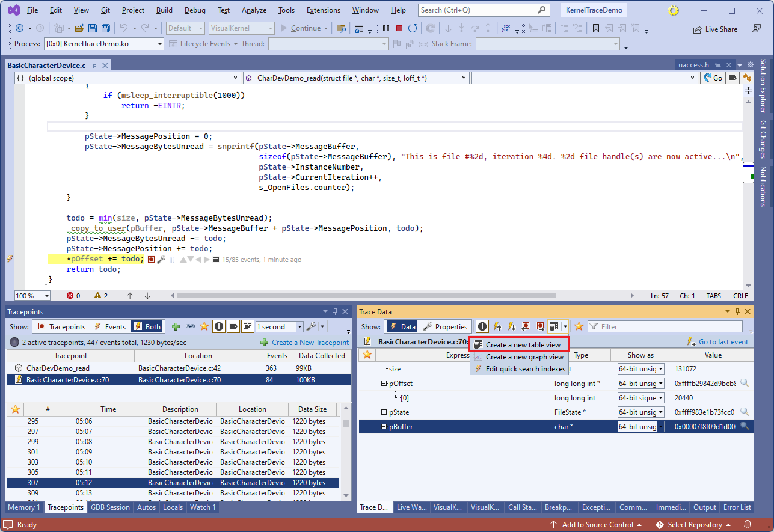Stop debugging with the red stop icon

(x=399, y=28)
